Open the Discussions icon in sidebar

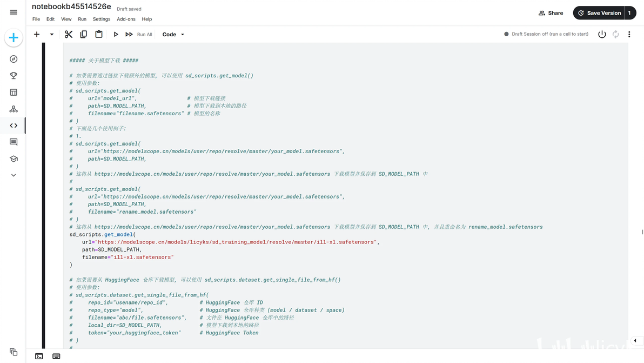click(x=14, y=142)
